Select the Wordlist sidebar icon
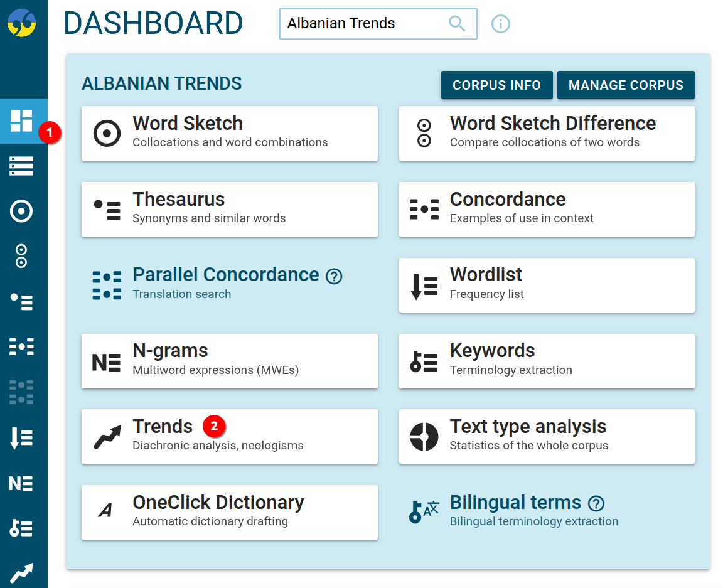Screen dimensions: 723x588 tap(22, 437)
